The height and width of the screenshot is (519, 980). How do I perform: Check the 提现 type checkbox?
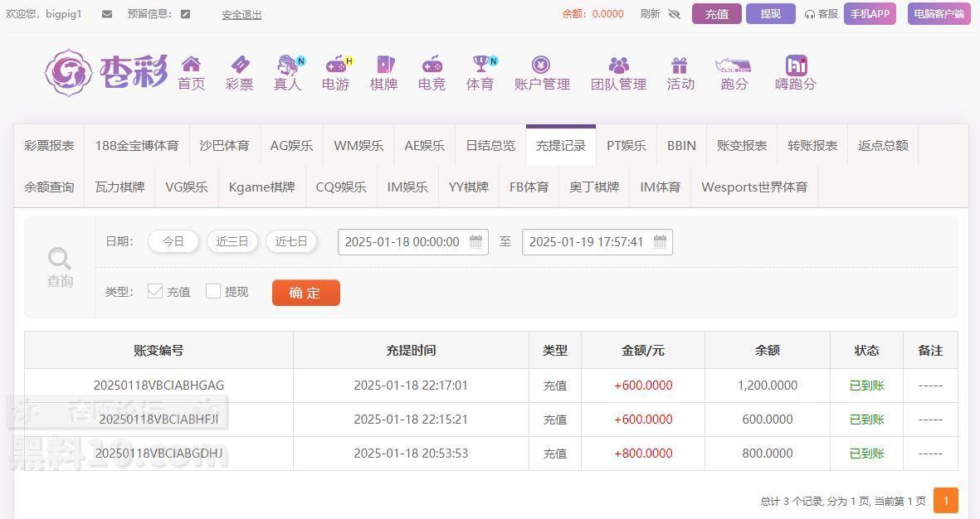(x=213, y=291)
